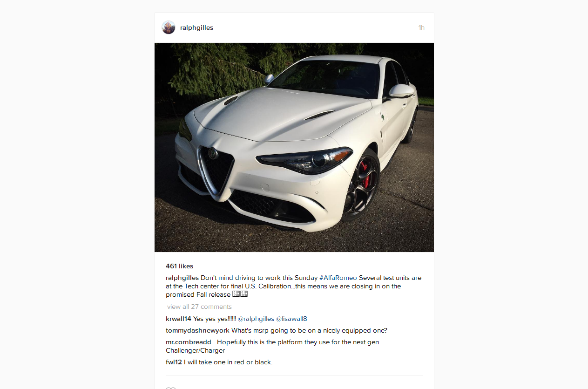Open ralphgilles profile avatar picture
This screenshot has width=588, height=389.
coord(169,27)
